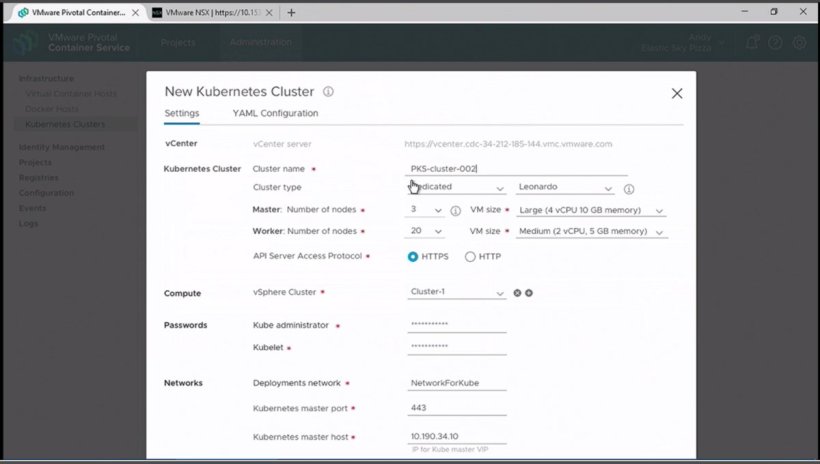Close the New Kubernetes Cluster dialog
The width and height of the screenshot is (820, 464).
pos(677,93)
